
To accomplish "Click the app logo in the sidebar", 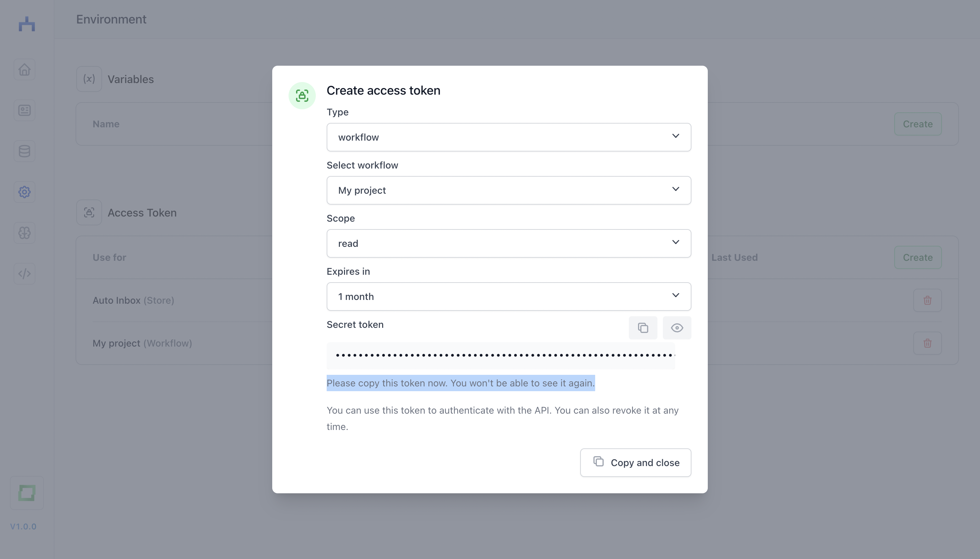I will (x=27, y=24).
